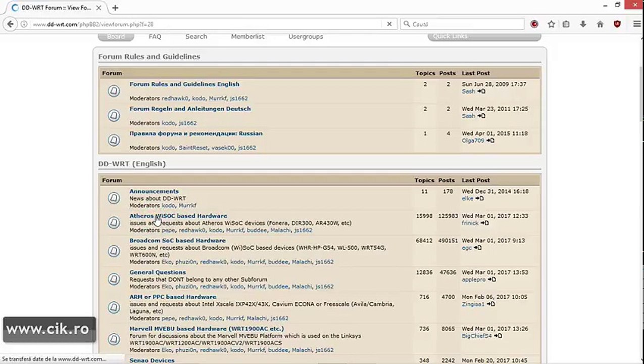This screenshot has height=364, width=644.
Task: Click folder icon beside Marvell MVEBU forum
Action: [x=114, y=339]
